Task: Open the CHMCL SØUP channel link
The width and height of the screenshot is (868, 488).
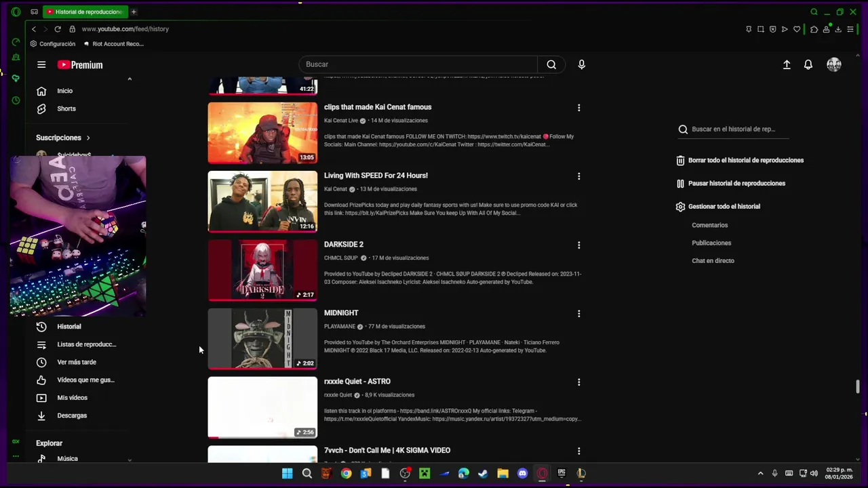Action: pos(341,258)
